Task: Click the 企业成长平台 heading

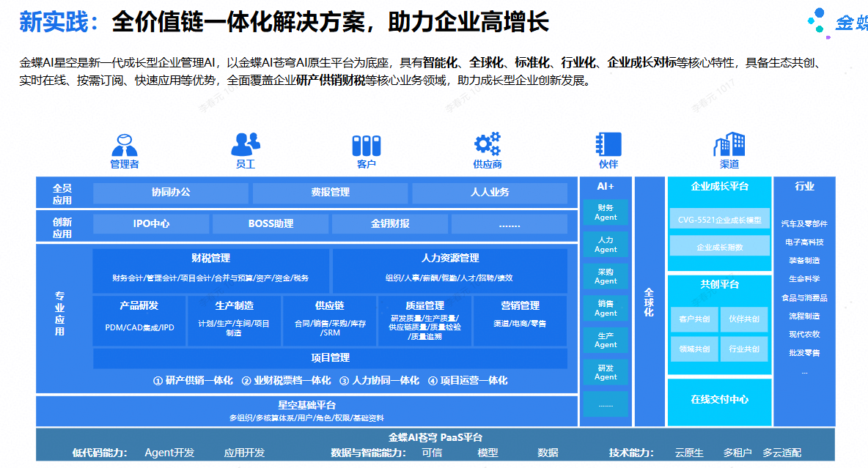Action: [x=720, y=187]
